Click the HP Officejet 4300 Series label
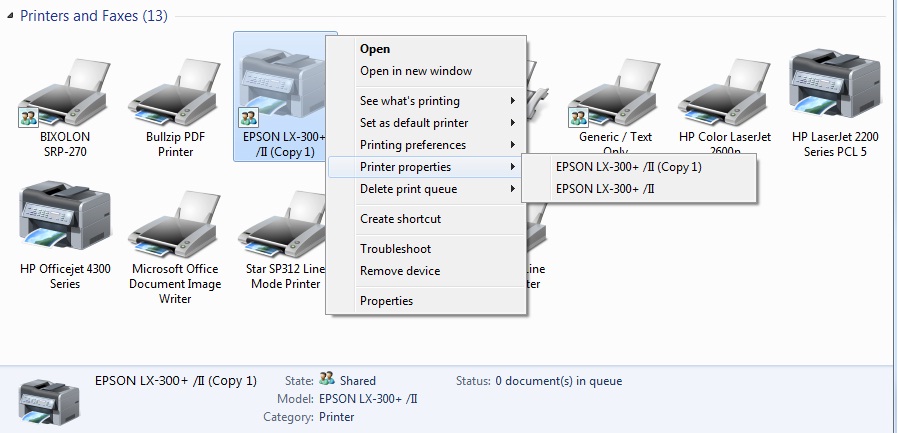Image resolution: width=898 pixels, height=433 pixels. (x=65, y=276)
